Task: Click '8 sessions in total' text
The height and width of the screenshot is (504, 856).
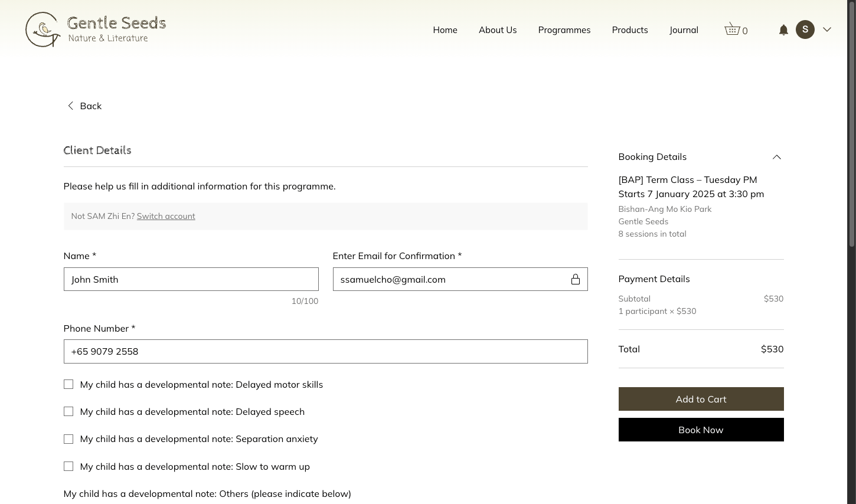Action: tap(652, 234)
